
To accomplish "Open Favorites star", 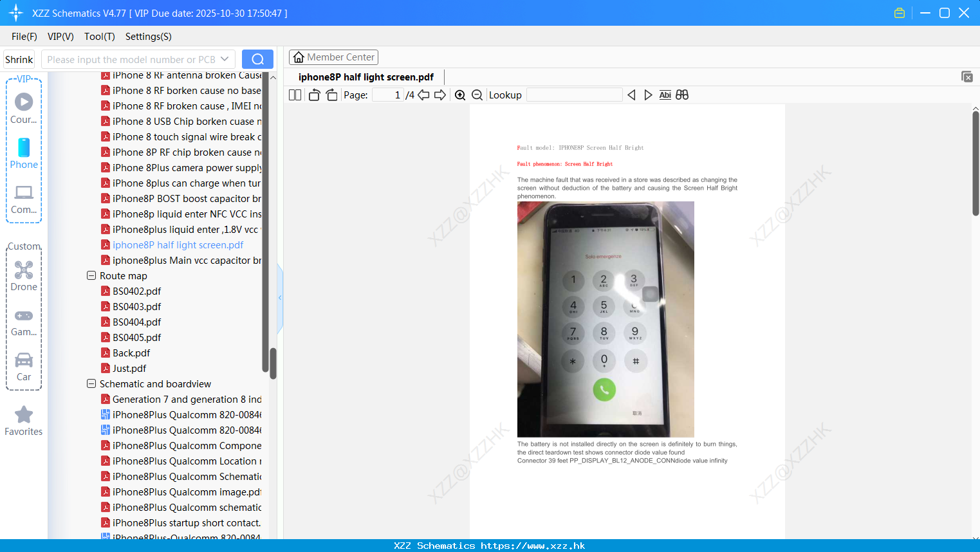I will point(24,421).
